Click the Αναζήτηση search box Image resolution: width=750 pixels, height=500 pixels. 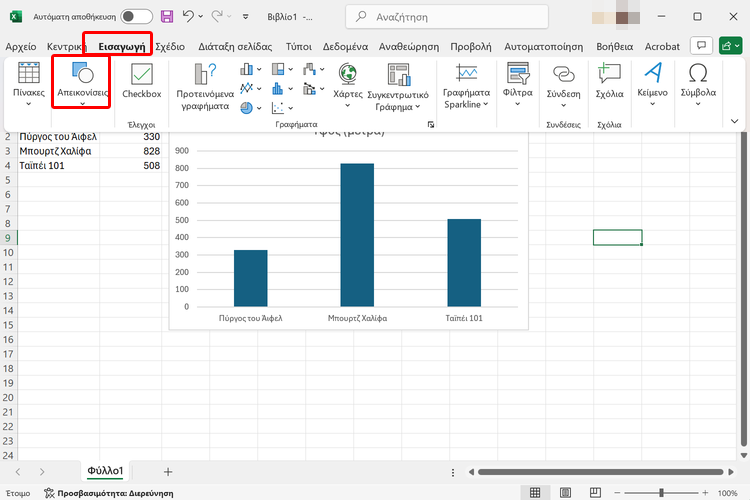coord(447,17)
